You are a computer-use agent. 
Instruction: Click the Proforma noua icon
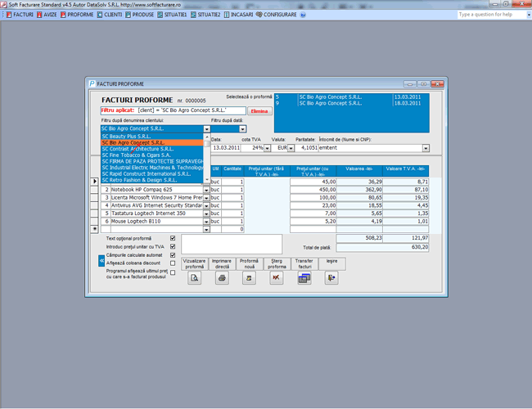(249, 278)
